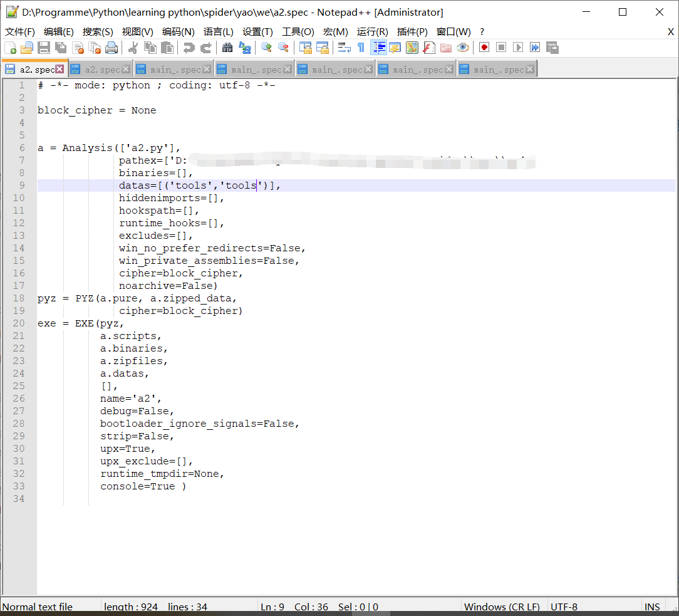Toggle synchronized horizontal scrolling

click(x=322, y=48)
